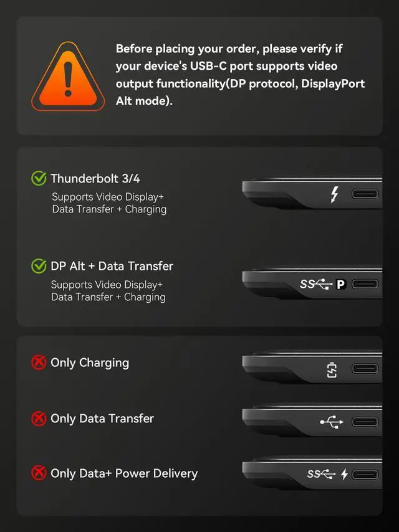The image size is (399, 532).
Task: Click the white P DisplayPort badge
Action: click(341, 284)
